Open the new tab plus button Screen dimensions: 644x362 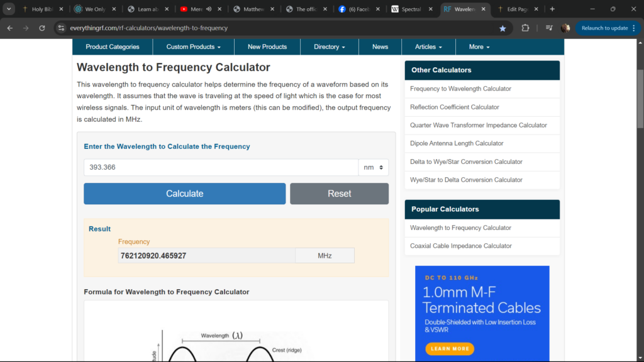tap(552, 9)
